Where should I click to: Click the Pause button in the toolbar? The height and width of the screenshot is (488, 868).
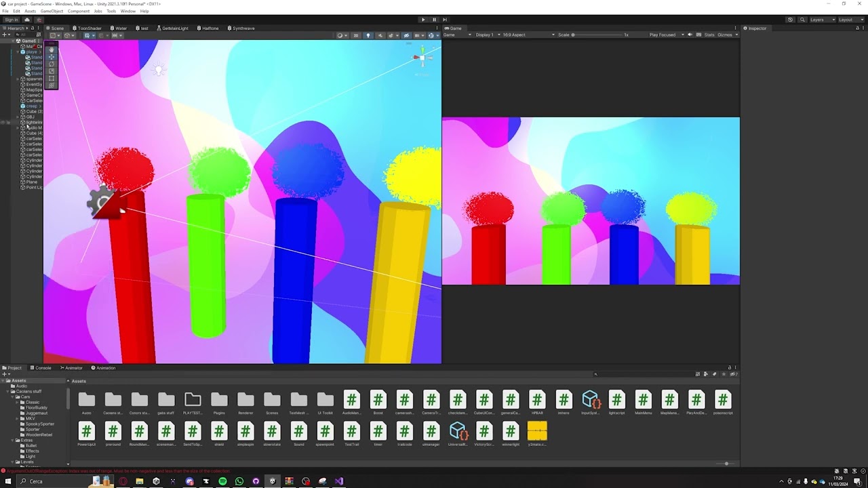pos(434,20)
